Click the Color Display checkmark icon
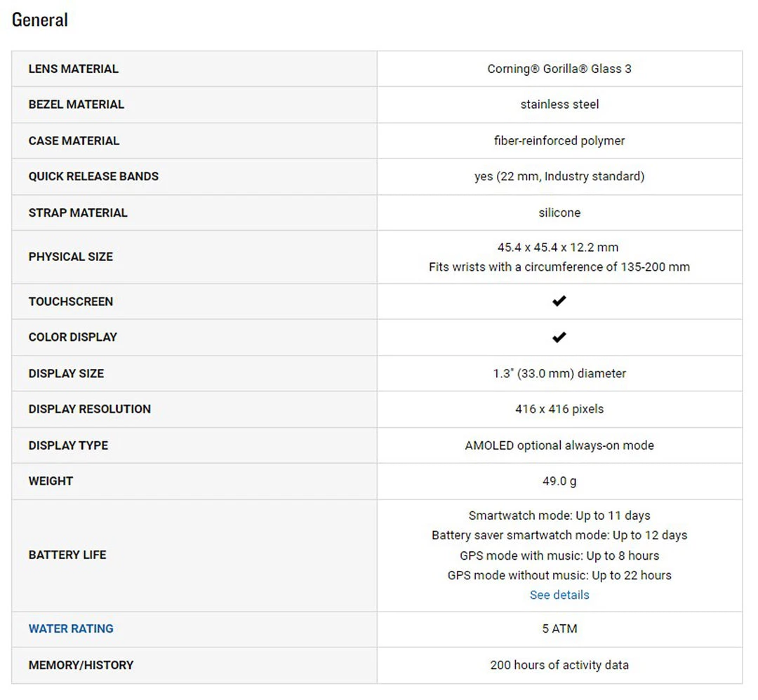The image size is (758, 700). pos(559,337)
